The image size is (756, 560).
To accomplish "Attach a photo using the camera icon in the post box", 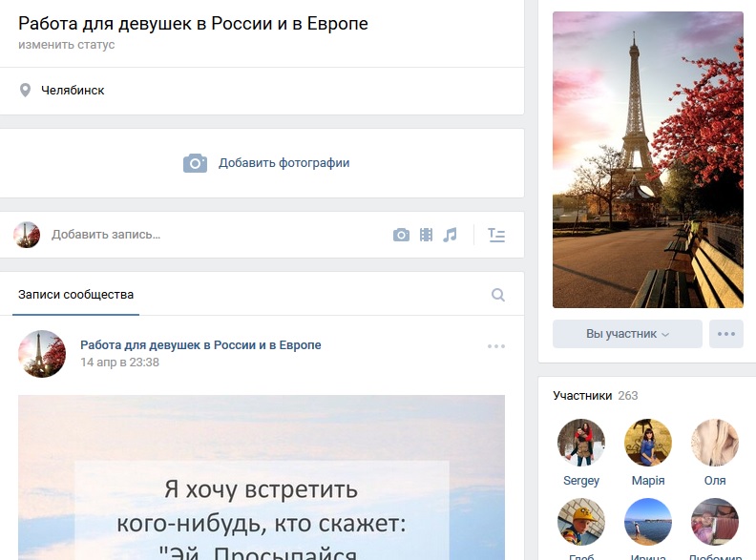I will (x=401, y=235).
